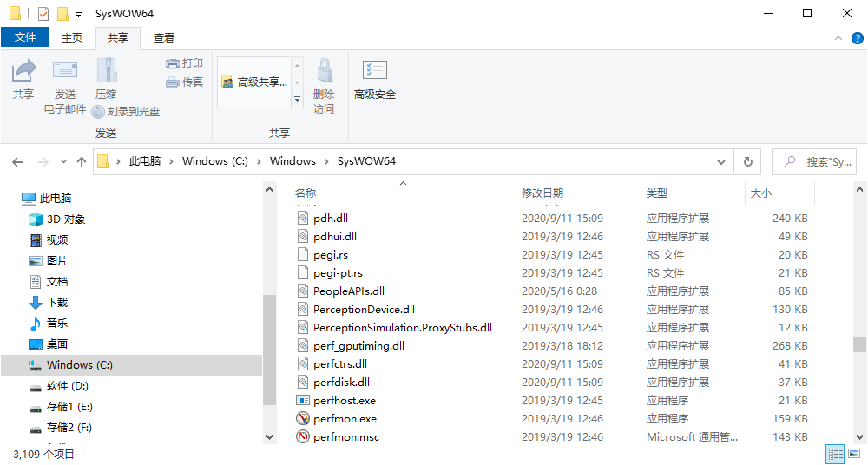Select PeopleAPIs.dll file
This screenshot has width=868, height=465.
click(349, 291)
